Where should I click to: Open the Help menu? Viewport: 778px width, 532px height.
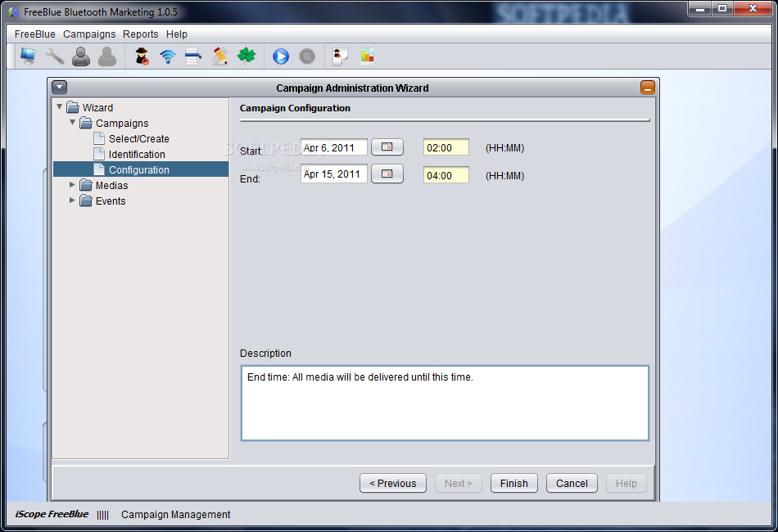177,34
